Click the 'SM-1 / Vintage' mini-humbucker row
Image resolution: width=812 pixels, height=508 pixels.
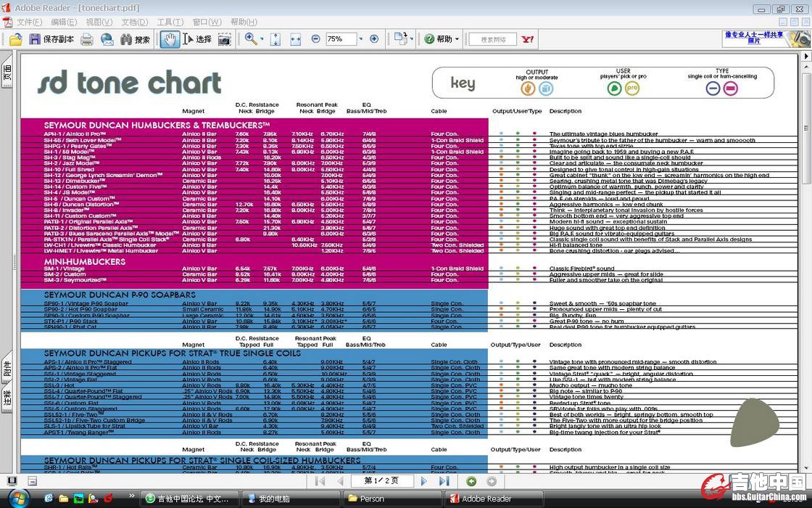coord(65,269)
